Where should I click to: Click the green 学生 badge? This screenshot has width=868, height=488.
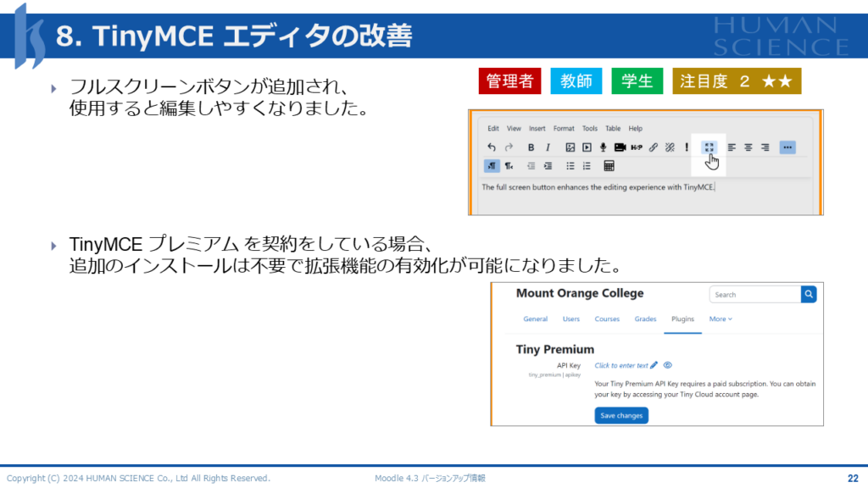tap(637, 81)
